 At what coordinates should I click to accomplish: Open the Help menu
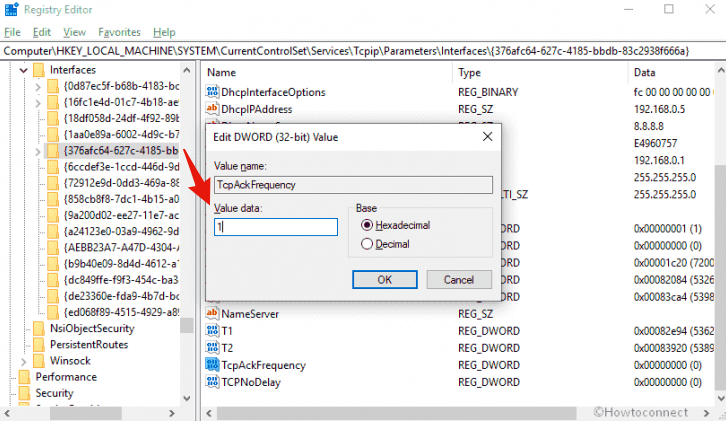(164, 32)
